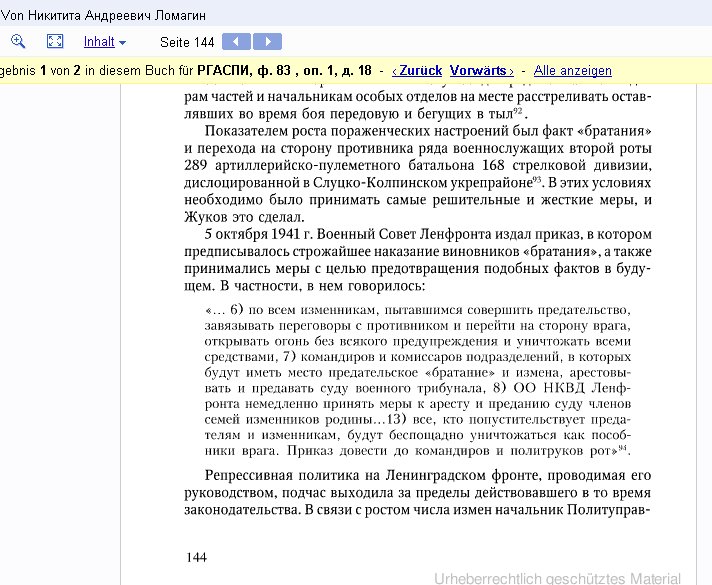The image size is (712, 585).
Task: Click the Urheberrechtlich geschütztes Material watermark
Action: [x=557, y=577]
